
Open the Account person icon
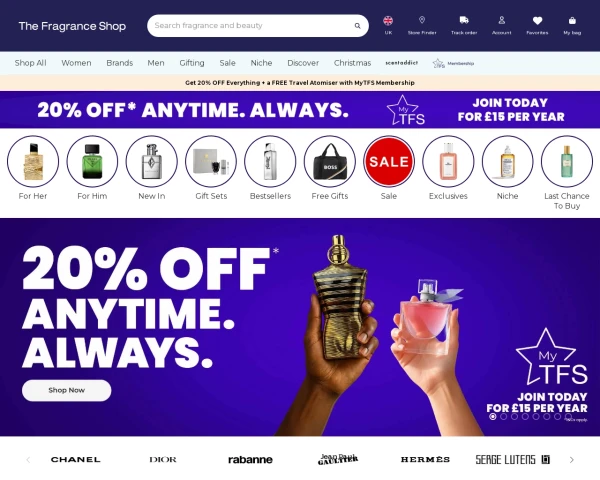coord(501,20)
